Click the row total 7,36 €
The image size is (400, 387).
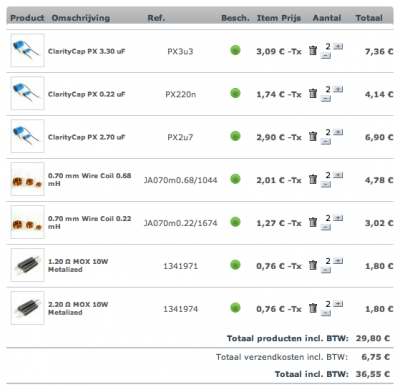(x=379, y=52)
